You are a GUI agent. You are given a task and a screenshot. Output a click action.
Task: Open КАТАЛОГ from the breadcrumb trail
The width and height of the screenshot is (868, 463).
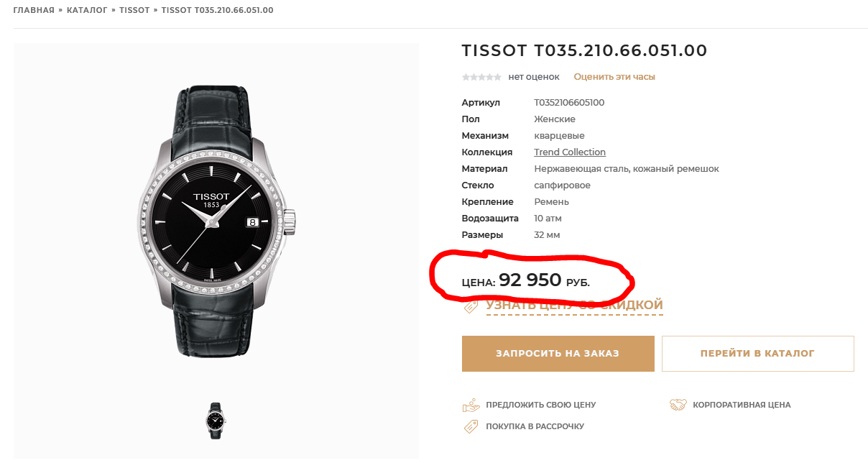(87, 10)
